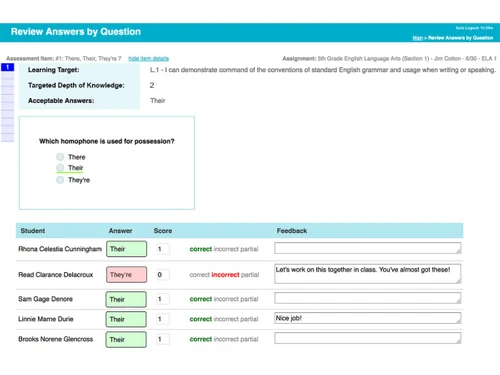Click the Auto Logout timer text
Screen dimensions: 500x375
[x=474, y=28]
